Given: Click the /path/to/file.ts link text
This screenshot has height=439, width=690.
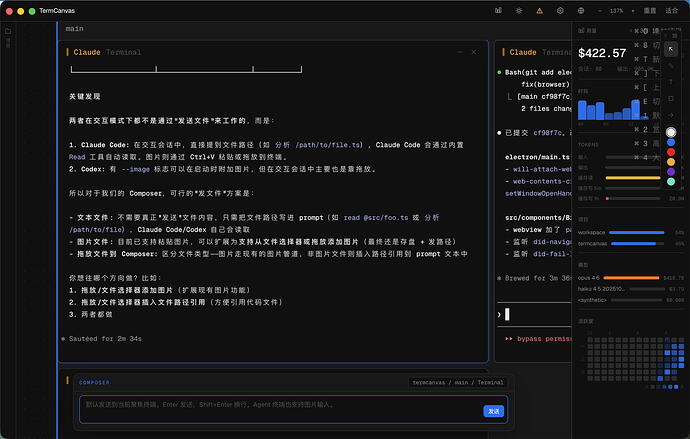Looking at the screenshot, I should coord(329,145).
